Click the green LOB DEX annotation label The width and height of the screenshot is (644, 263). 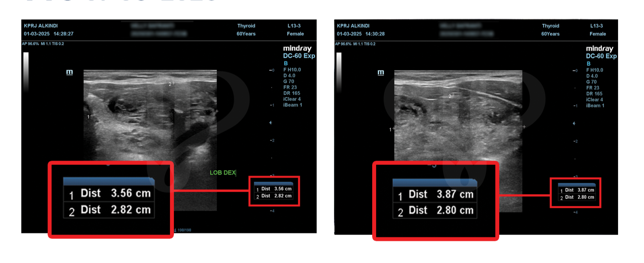(223, 172)
